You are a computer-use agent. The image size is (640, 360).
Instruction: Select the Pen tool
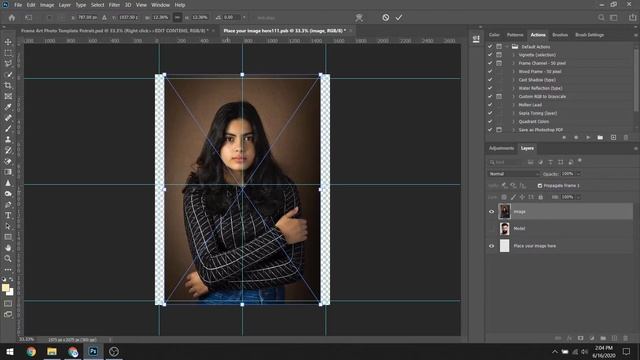[8, 204]
